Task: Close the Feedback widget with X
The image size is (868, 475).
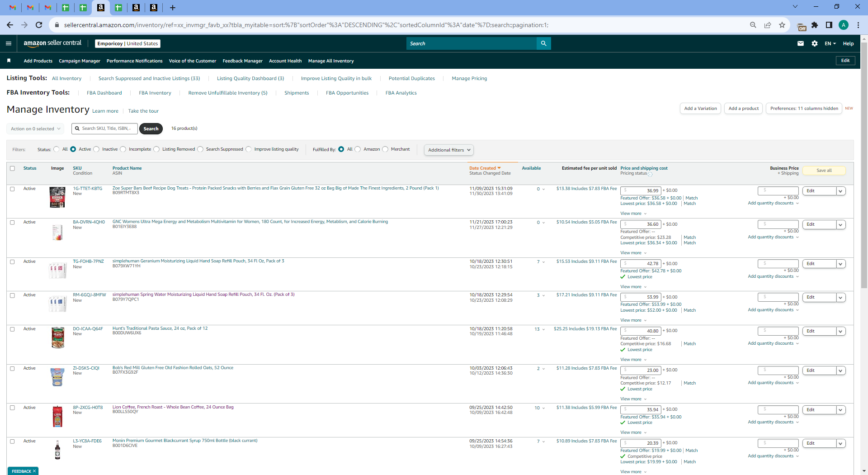Action: [x=34, y=471]
